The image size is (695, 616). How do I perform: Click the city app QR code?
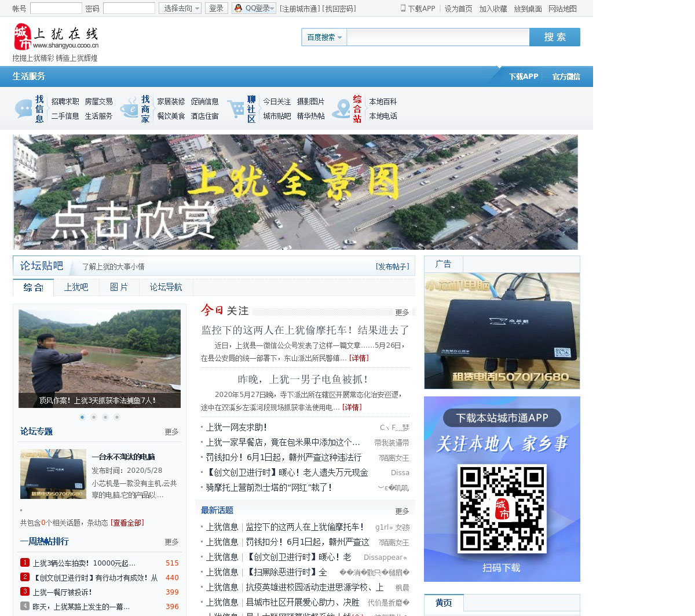coord(502,508)
